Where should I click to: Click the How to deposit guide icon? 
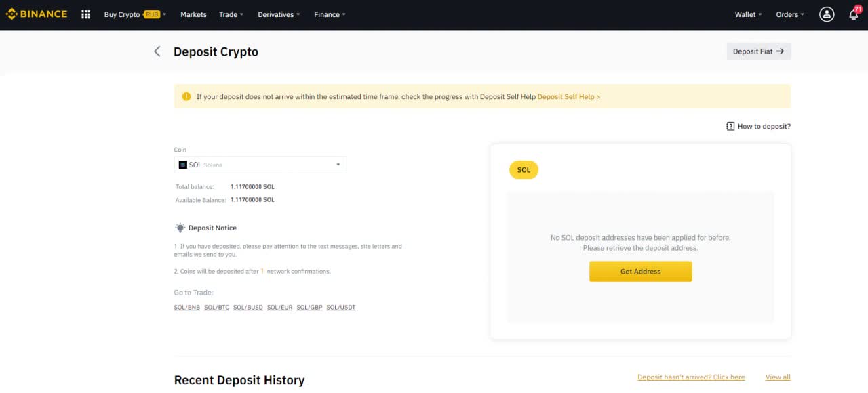pyautogui.click(x=730, y=126)
